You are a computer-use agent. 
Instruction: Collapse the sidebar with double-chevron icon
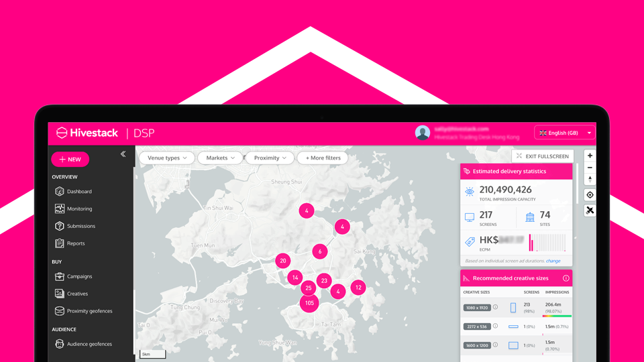click(x=123, y=154)
